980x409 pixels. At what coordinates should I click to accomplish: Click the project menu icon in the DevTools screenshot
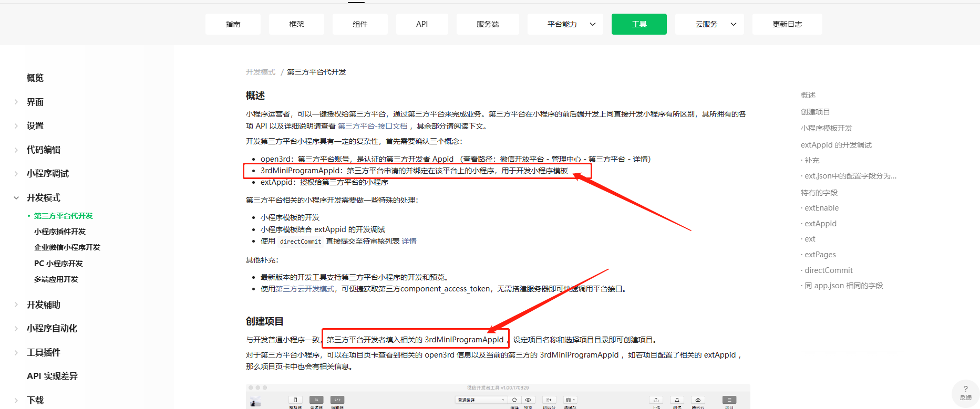[x=729, y=400]
